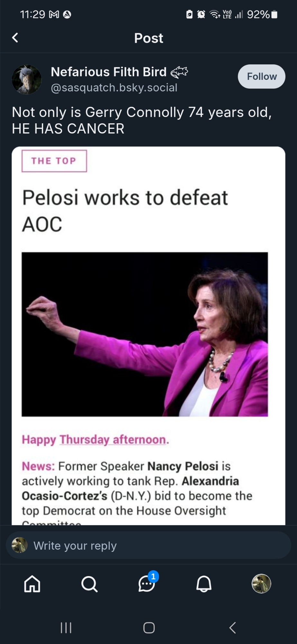
Task: Tap the battery percentage in status bar
Action: point(258,14)
